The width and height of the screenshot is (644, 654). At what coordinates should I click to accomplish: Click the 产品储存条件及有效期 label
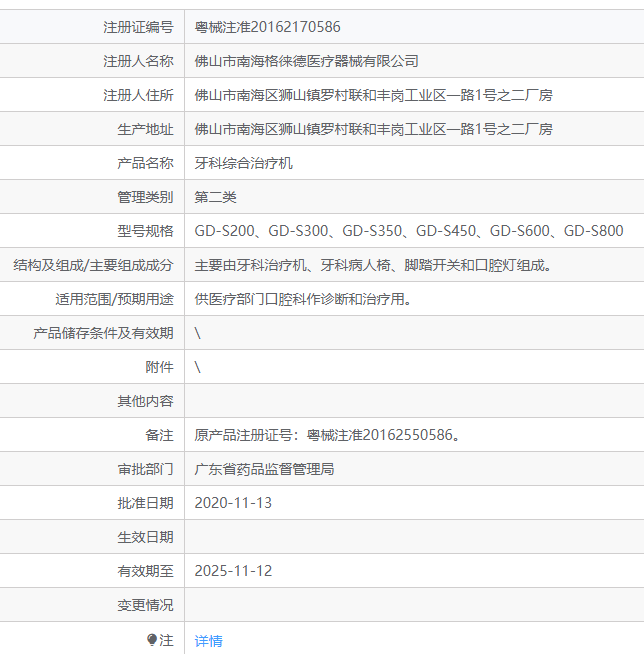pos(103,333)
